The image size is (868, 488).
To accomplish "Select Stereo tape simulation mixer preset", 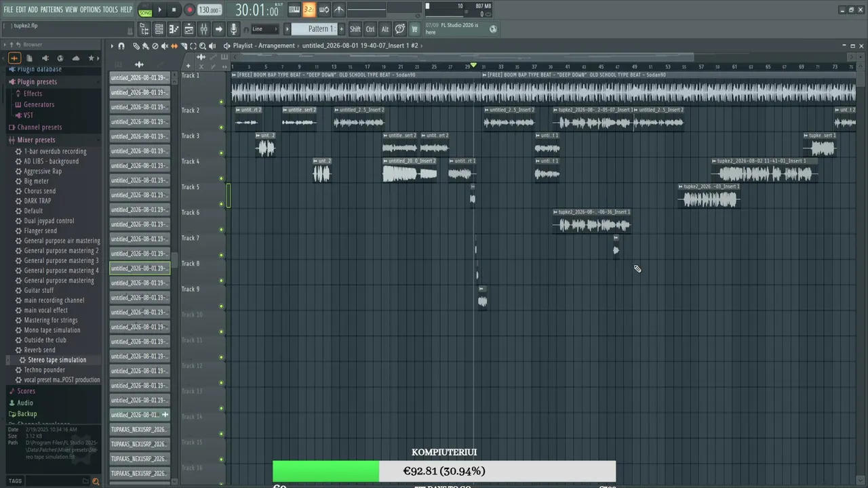I will 57,360.
